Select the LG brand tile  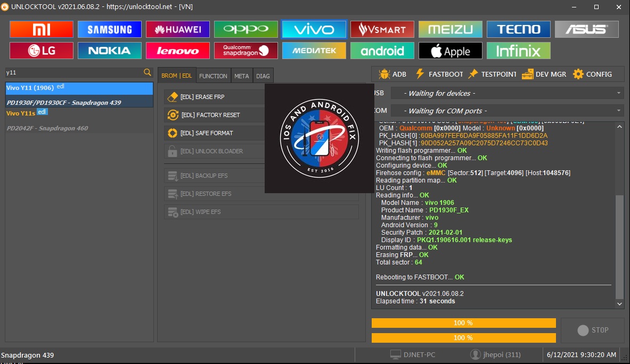click(42, 51)
